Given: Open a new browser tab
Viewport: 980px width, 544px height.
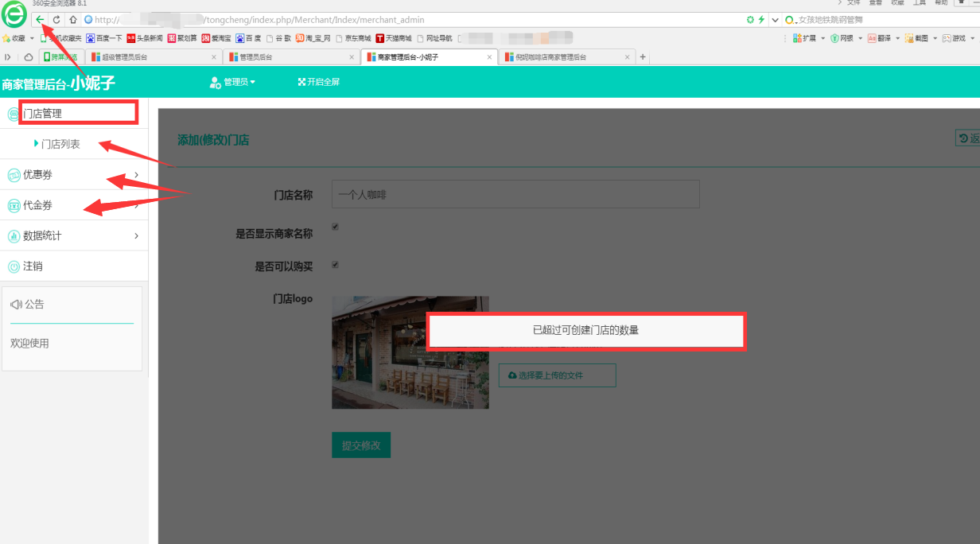Looking at the screenshot, I should tap(643, 57).
